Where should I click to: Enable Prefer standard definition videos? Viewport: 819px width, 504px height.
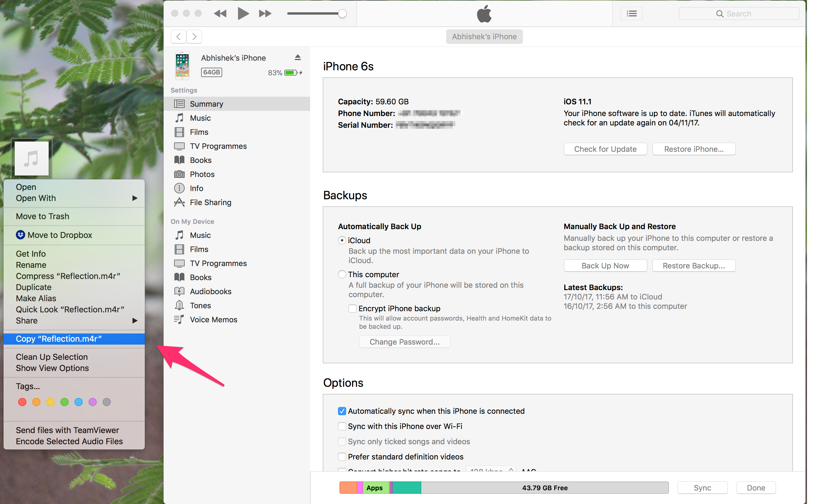tap(342, 457)
